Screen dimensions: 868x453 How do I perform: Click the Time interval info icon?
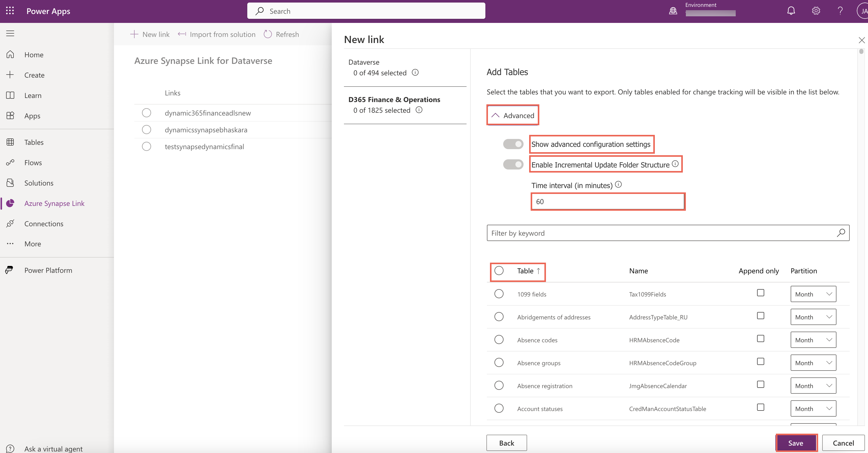[x=618, y=185]
